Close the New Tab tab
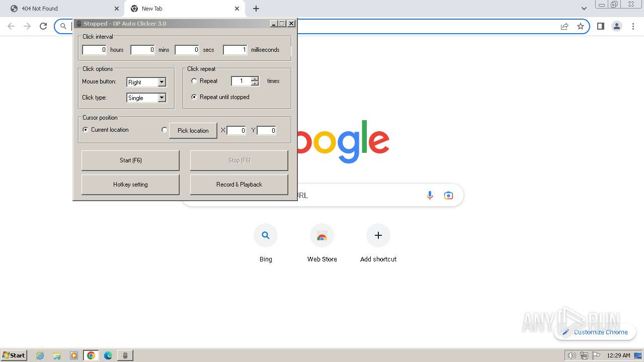The image size is (644, 362). (237, 9)
